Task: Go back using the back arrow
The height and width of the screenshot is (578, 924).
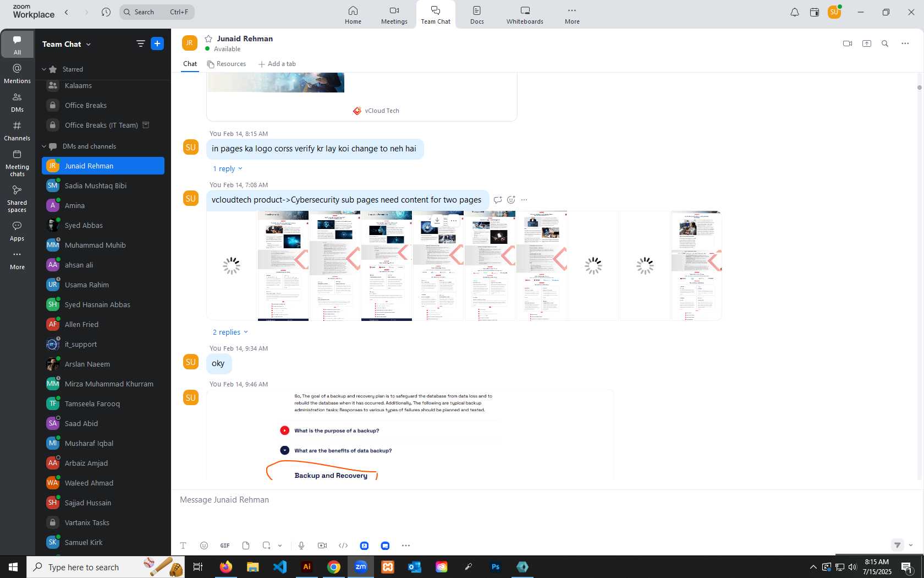Action: (x=67, y=12)
